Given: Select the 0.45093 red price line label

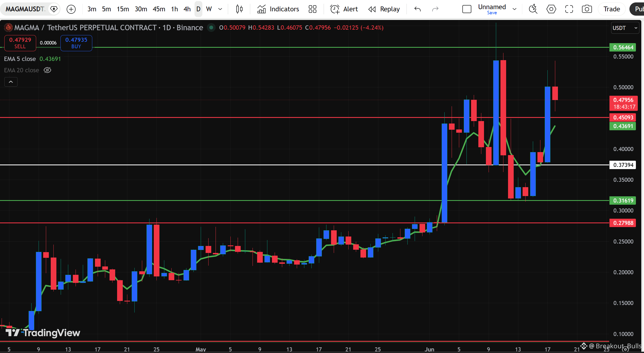Looking at the screenshot, I should pyautogui.click(x=623, y=118).
